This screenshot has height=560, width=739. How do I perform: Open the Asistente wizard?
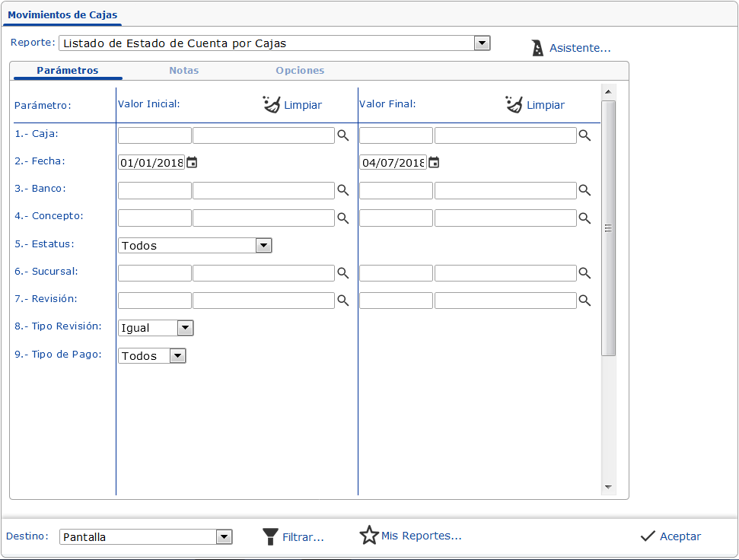[x=571, y=48]
